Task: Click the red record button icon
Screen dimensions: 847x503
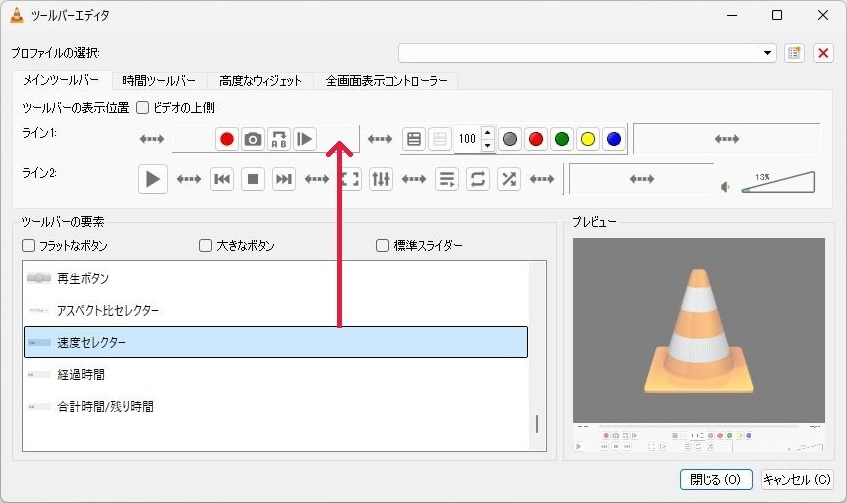Action: pyautogui.click(x=227, y=139)
